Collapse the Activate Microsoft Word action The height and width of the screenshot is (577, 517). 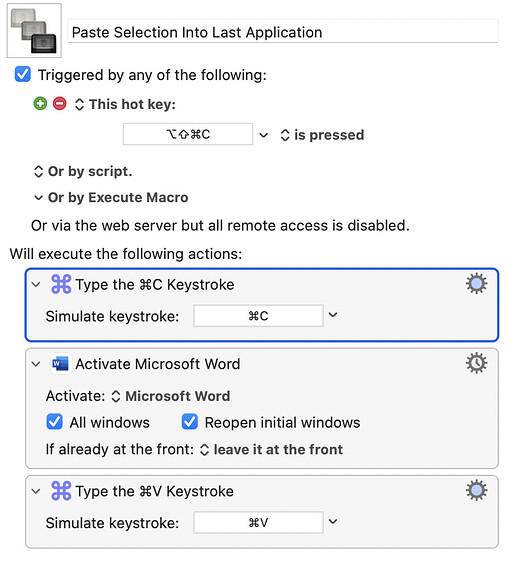click(x=36, y=364)
